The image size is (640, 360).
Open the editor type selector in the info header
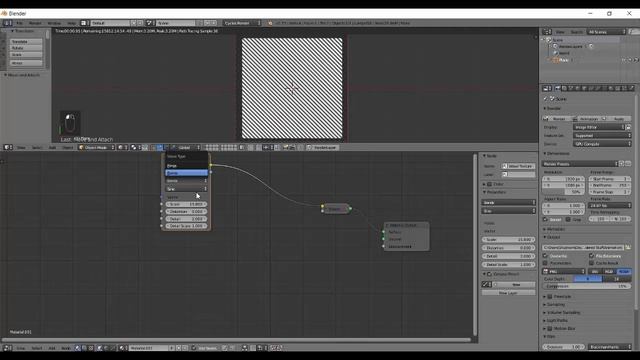click(x=7, y=23)
